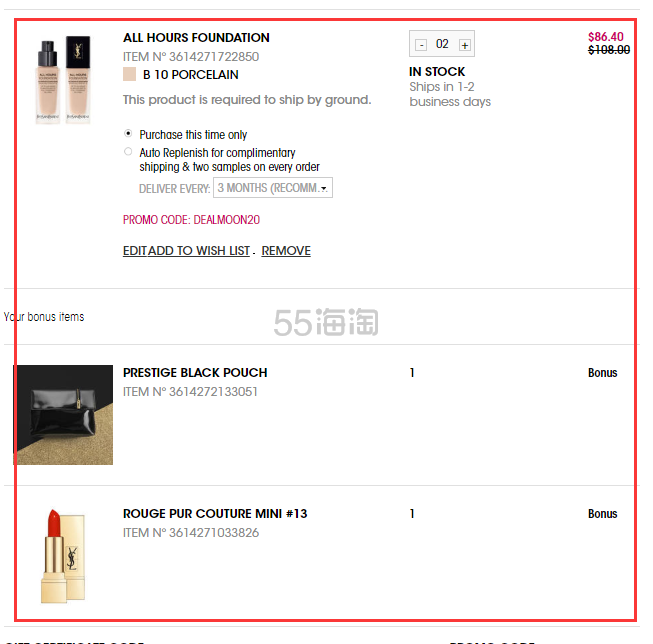Click the EDIT link
Screen dimensions: 653x644
(135, 250)
